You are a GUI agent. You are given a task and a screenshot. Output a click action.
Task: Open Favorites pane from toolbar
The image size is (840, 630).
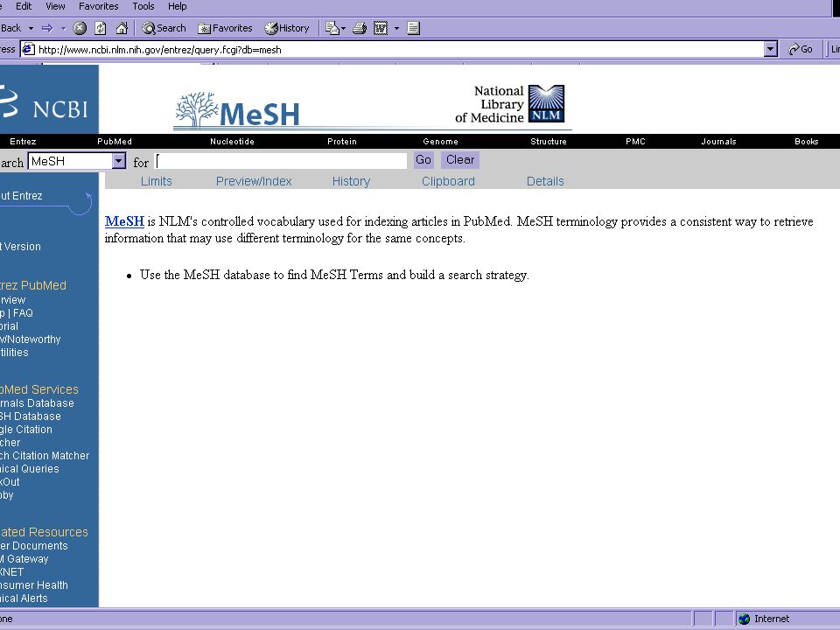[225, 28]
